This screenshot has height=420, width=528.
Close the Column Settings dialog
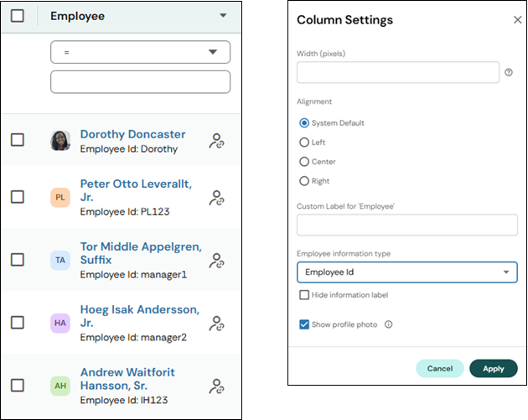point(517,20)
